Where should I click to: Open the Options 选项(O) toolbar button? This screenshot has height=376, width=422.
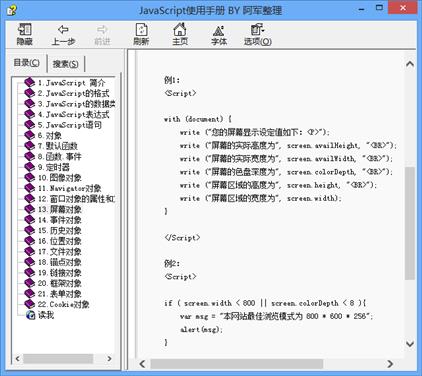pos(258,34)
